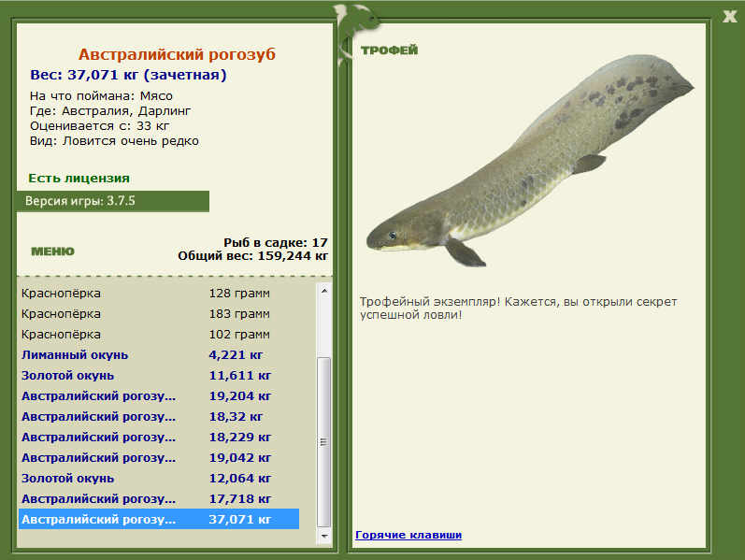Close the trophy window with X
The width and height of the screenshot is (745, 560).
point(730,17)
